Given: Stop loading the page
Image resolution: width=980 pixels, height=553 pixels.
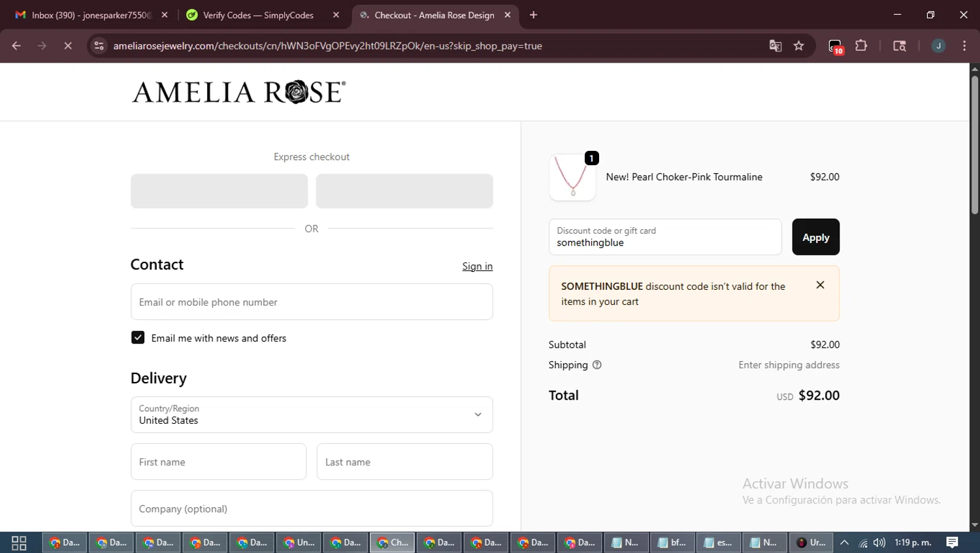Looking at the screenshot, I should (x=68, y=46).
